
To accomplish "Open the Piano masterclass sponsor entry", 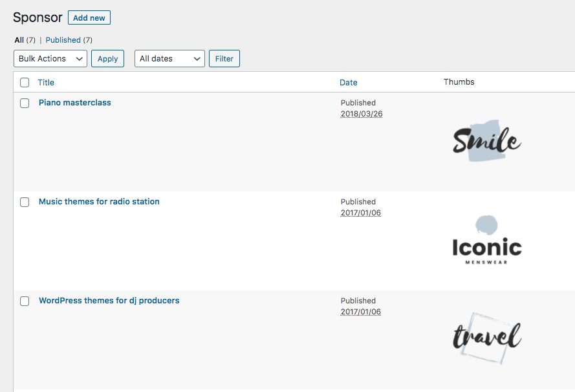I will (74, 103).
